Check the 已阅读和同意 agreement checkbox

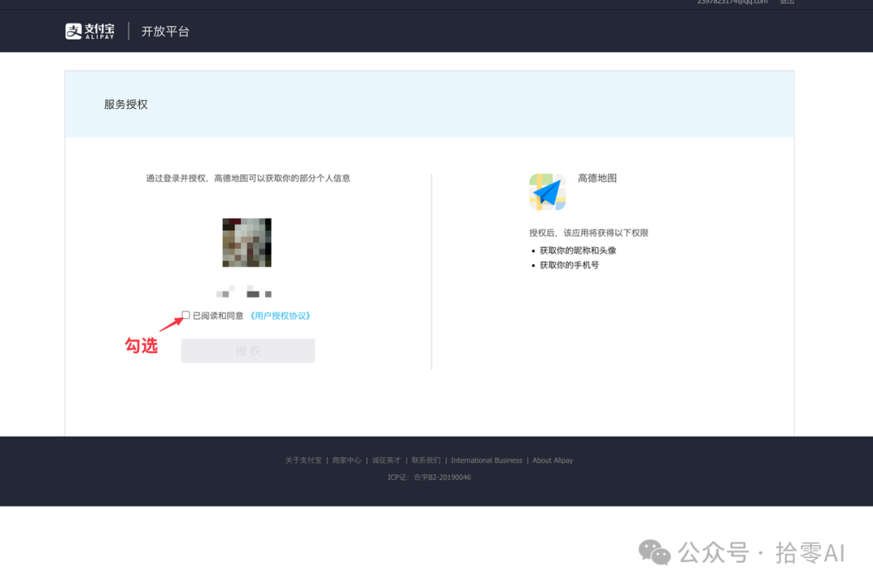click(x=186, y=315)
